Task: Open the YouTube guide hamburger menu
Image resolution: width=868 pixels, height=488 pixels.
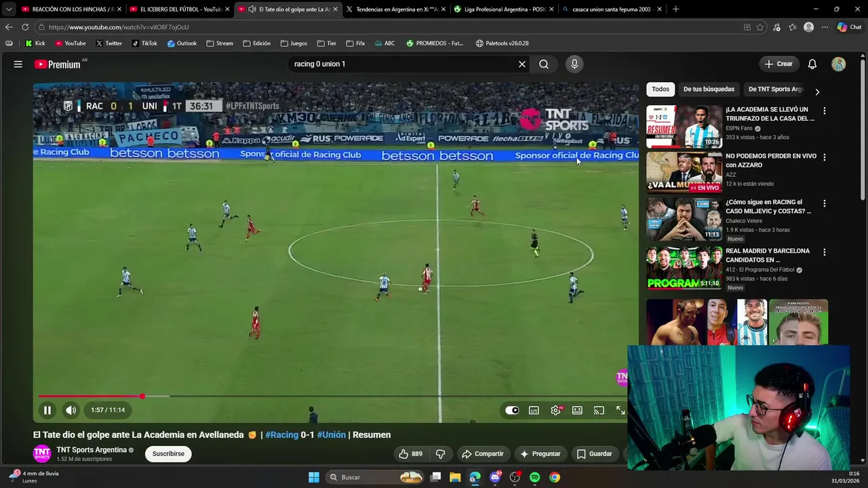Action: [18, 64]
